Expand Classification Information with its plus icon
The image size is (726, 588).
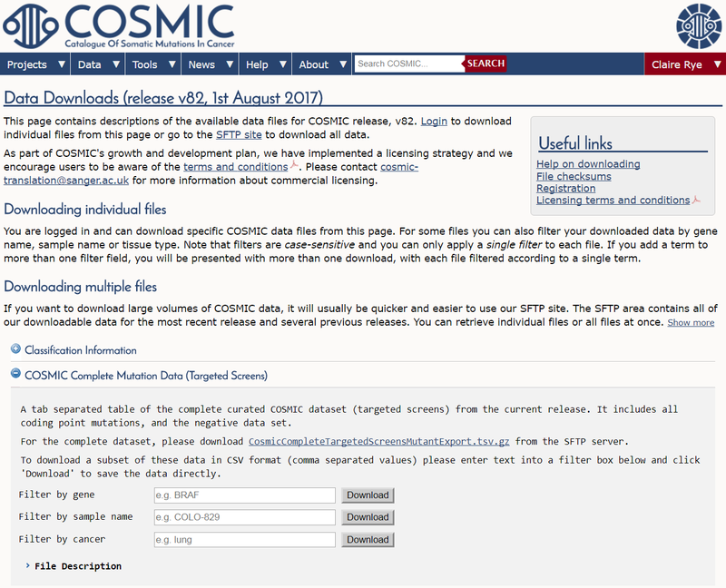pos(15,350)
